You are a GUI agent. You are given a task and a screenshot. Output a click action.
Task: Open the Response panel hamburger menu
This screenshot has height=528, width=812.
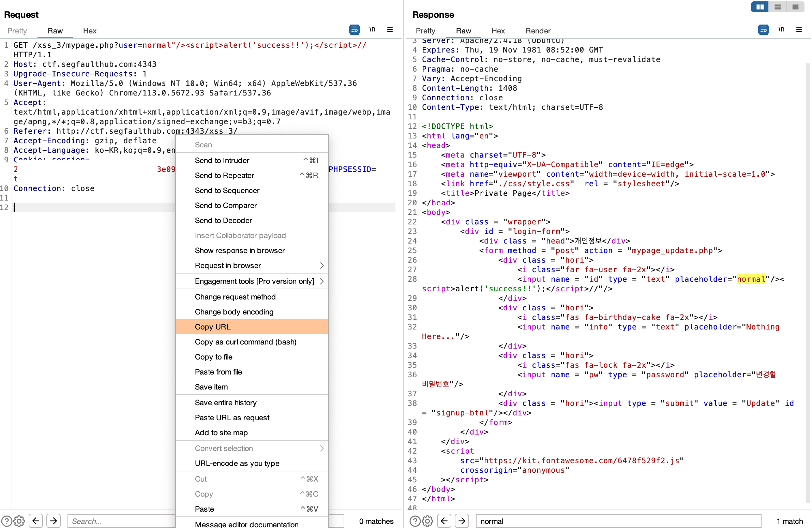pyautogui.click(x=799, y=30)
